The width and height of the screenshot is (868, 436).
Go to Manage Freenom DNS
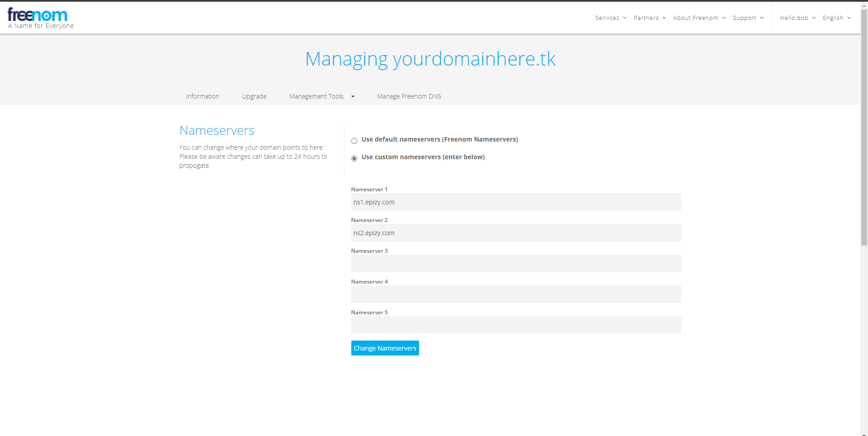pyautogui.click(x=409, y=96)
